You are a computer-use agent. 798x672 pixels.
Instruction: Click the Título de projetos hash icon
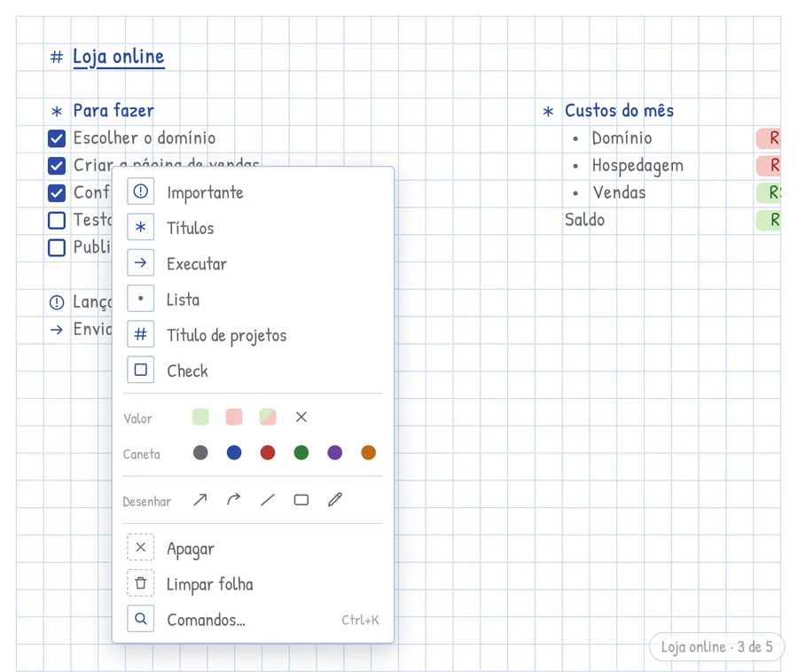[140, 334]
